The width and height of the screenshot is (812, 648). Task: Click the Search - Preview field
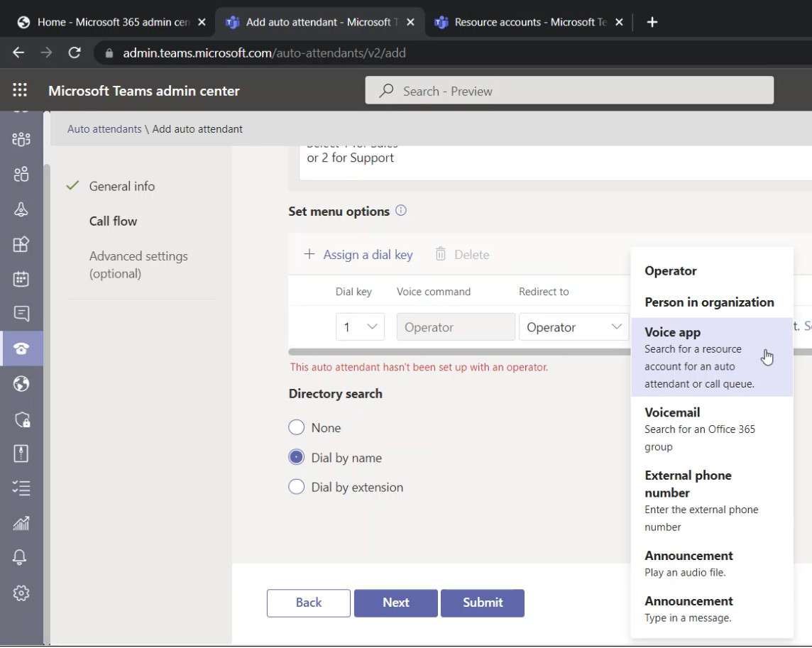(x=568, y=90)
